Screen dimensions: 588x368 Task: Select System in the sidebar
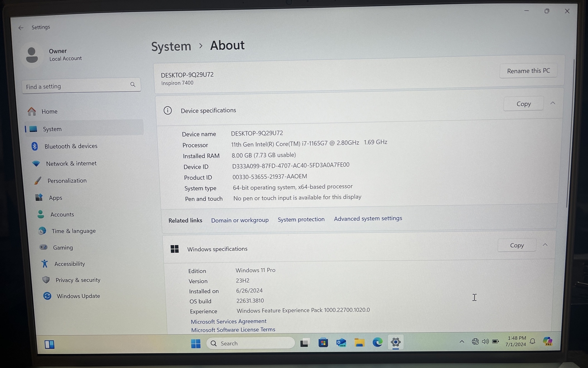click(84, 129)
